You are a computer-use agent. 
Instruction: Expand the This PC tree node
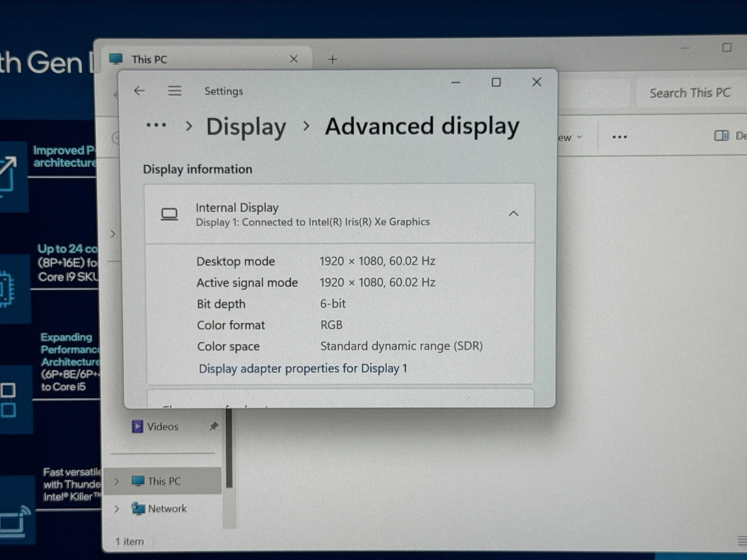(x=117, y=481)
